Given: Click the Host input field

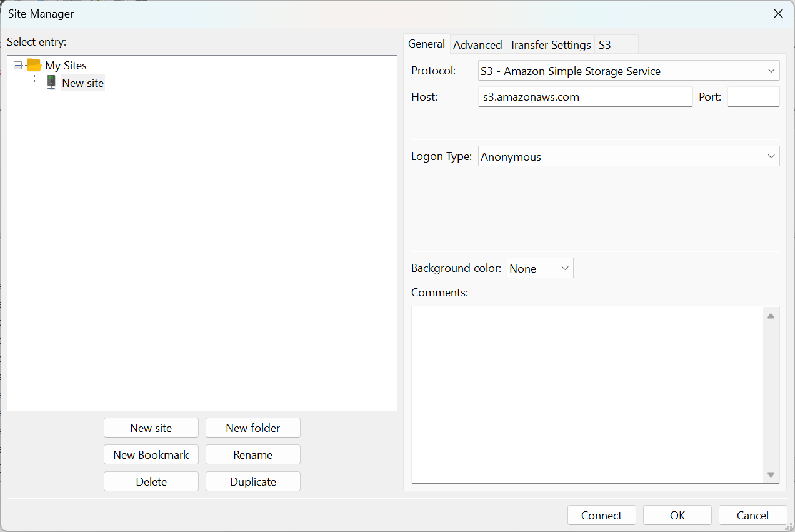Looking at the screenshot, I should (x=585, y=97).
